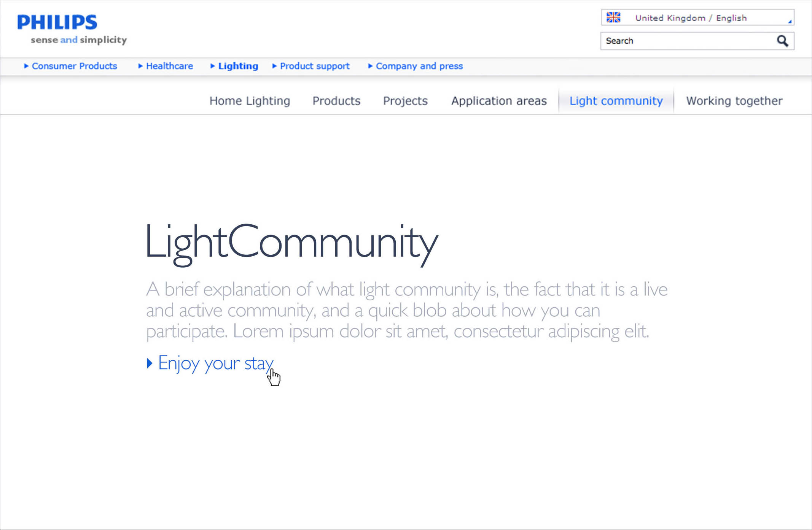This screenshot has height=530, width=812.
Task: Click the arrow beside Enjoy your stay
Action: click(x=150, y=363)
